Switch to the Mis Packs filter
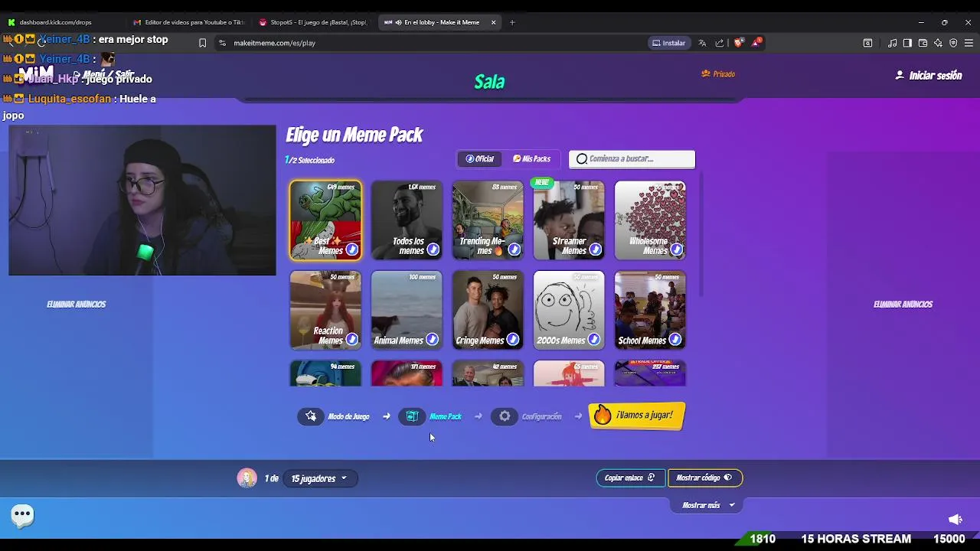 [x=531, y=158]
